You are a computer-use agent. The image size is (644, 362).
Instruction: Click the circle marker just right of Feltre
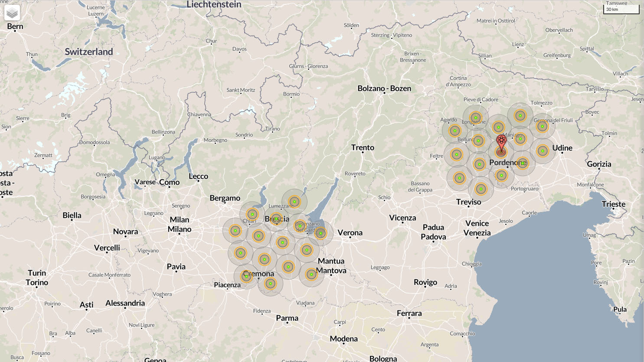point(457,154)
